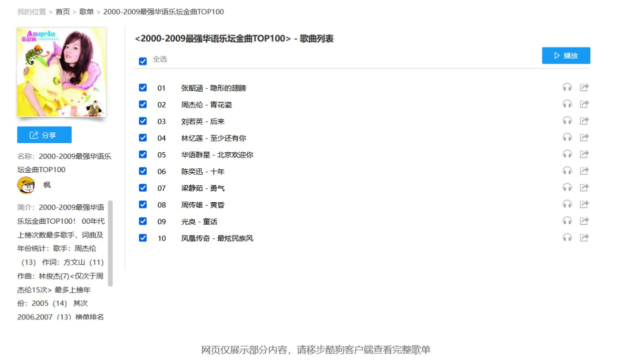Open the share icon next to 童话

coord(584,220)
